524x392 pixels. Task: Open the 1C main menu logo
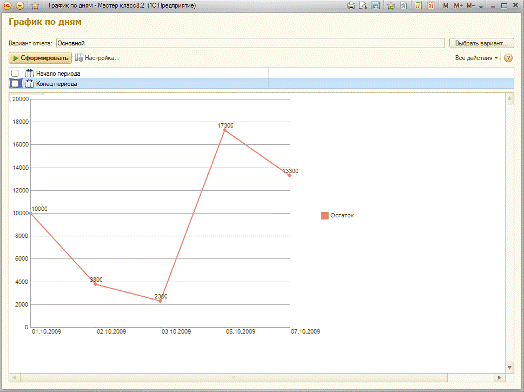7,6
